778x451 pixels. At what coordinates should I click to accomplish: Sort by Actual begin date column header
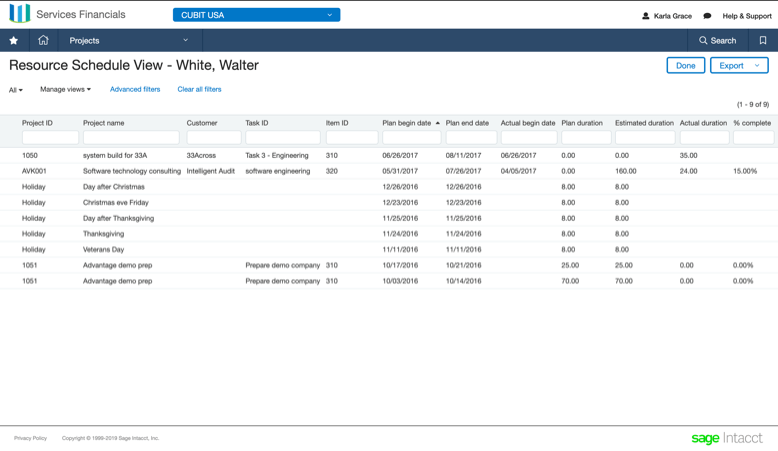click(x=528, y=123)
